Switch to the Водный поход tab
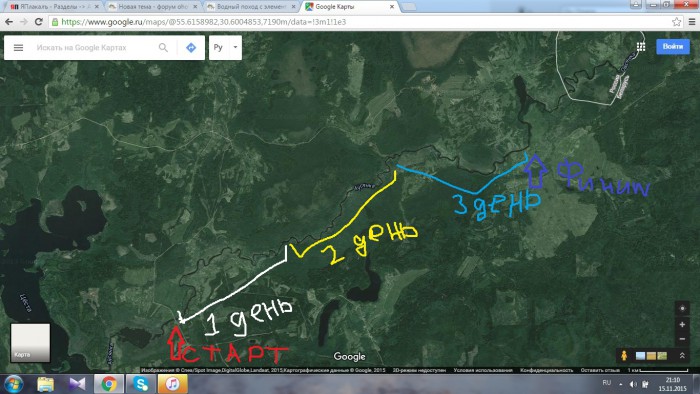The height and width of the screenshot is (394, 700). pyautogui.click(x=251, y=7)
